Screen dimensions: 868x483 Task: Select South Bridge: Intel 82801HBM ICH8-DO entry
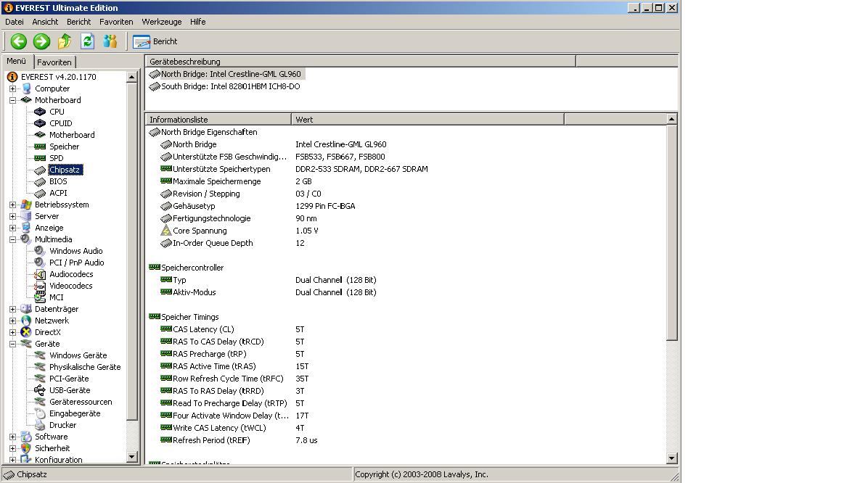point(225,86)
